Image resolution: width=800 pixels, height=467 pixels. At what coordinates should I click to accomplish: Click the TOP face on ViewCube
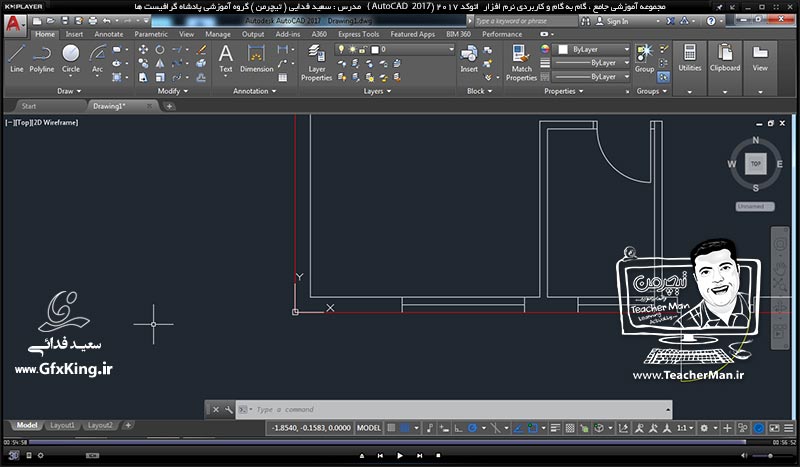click(x=756, y=164)
